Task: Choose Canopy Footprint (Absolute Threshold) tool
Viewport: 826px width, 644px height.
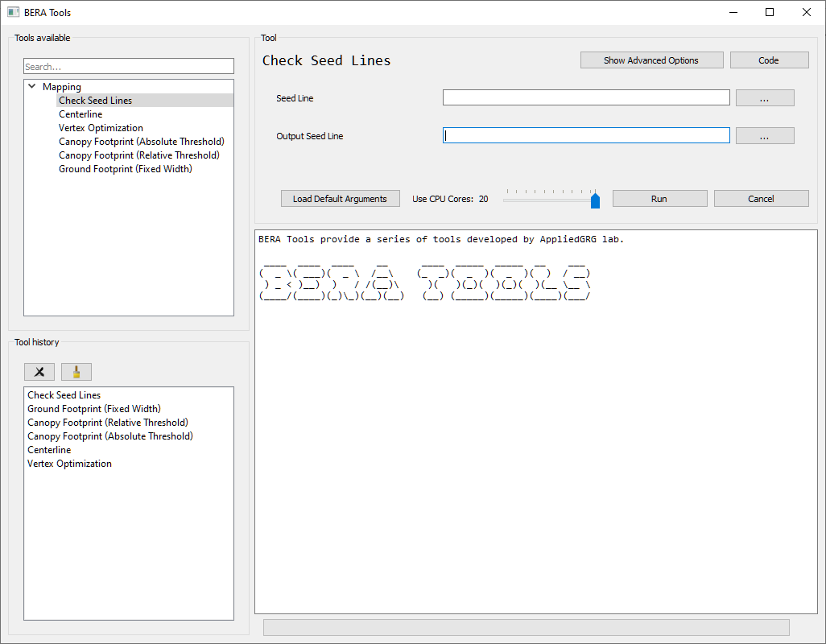Action: click(x=141, y=141)
